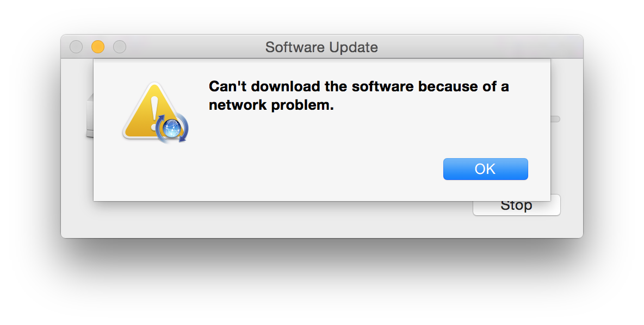This screenshot has height=325, width=644.
Task: Click the blank sheet area left of OK
Action: pyautogui.click(x=267, y=170)
